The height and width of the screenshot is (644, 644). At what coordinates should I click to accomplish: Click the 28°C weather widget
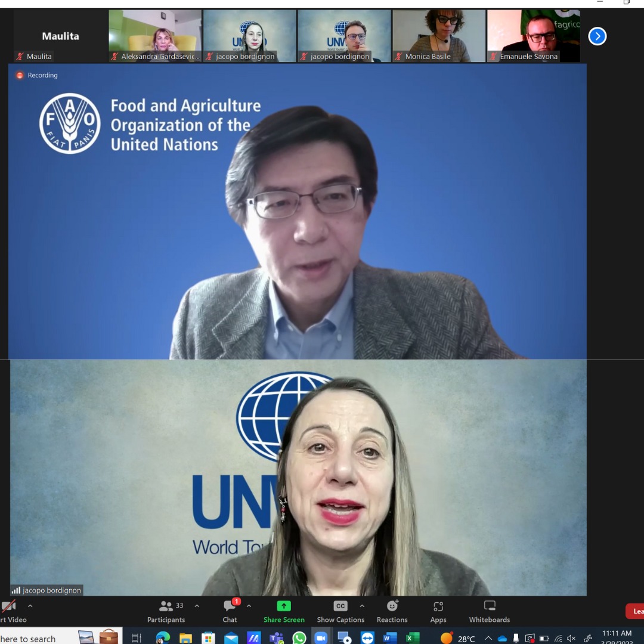pyautogui.click(x=458, y=638)
